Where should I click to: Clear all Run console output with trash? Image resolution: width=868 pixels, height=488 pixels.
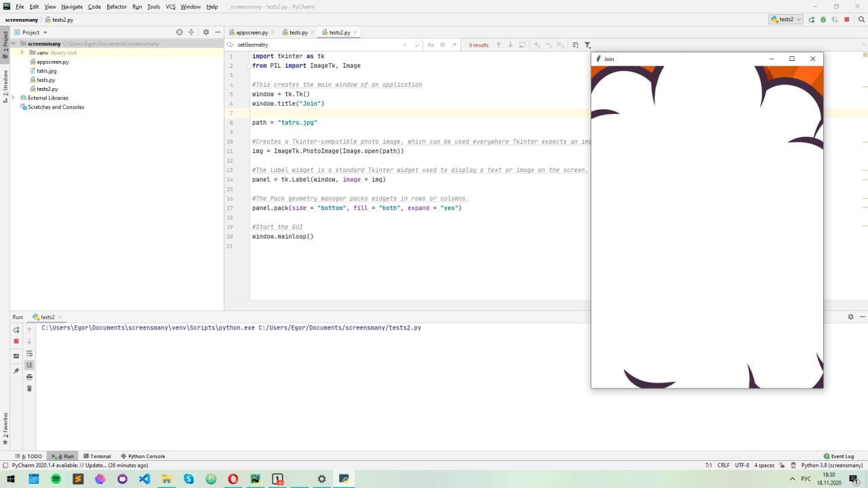[x=29, y=388]
